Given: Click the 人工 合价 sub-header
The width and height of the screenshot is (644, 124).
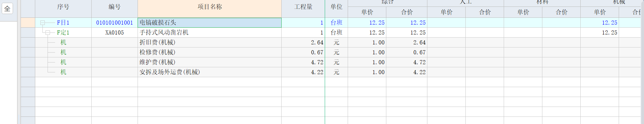Looking at the screenshot, I should click(485, 12).
